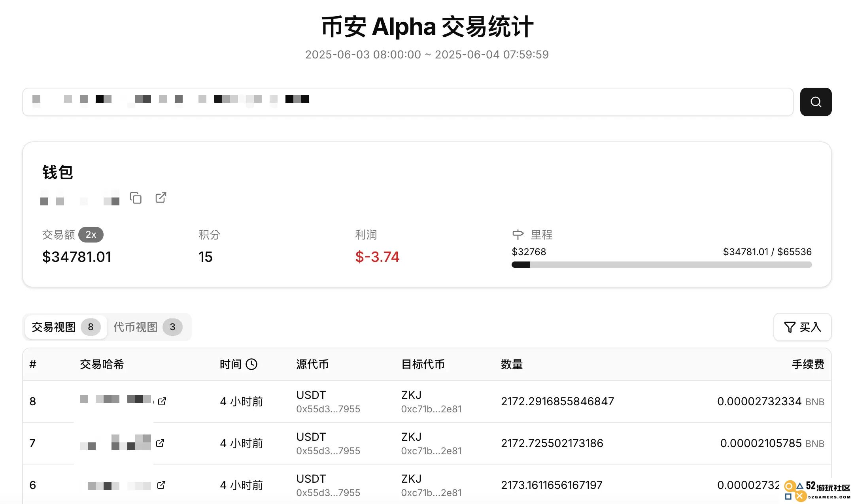Screen dimensions: 854x504
Task: Click the date range subtitle
Action: pos(427,55)
